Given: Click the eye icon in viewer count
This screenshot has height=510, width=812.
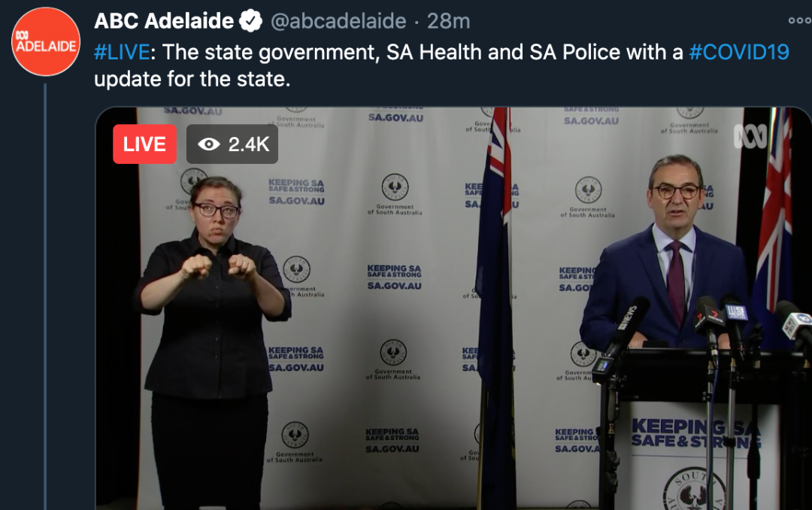Looking at the screenshot, I should pos(209,144).
